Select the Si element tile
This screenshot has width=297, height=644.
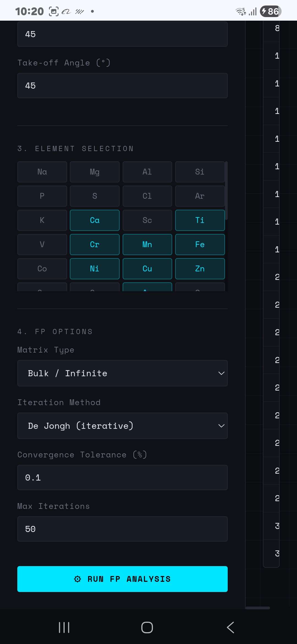200,172
